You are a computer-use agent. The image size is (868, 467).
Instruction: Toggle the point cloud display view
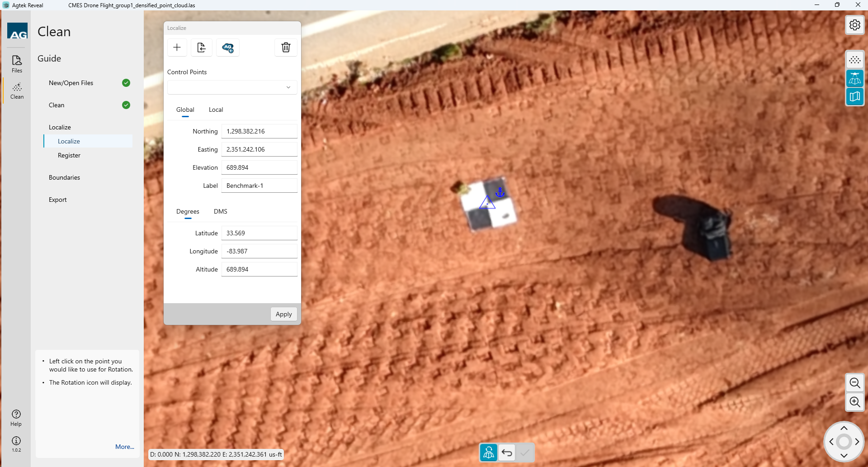click(854, 60)
